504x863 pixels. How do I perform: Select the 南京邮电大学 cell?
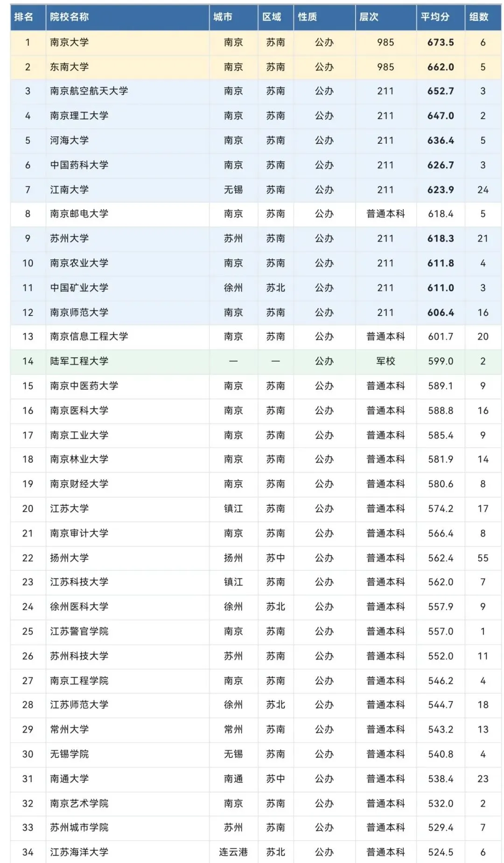click(127, 214)
